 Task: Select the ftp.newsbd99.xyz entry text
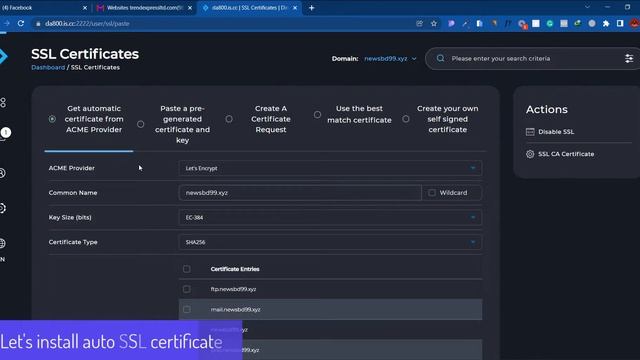coord(233,289)
